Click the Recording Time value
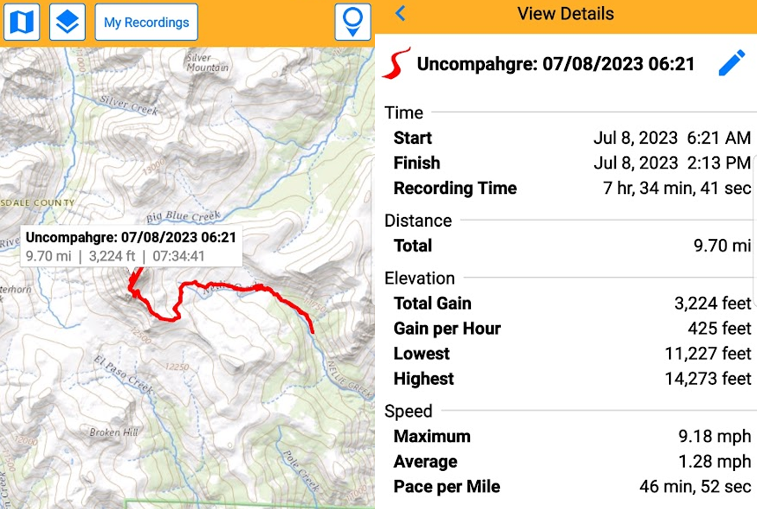Viewport: 758px width, 513px height. pyautogui.click(x=676, y=188)
